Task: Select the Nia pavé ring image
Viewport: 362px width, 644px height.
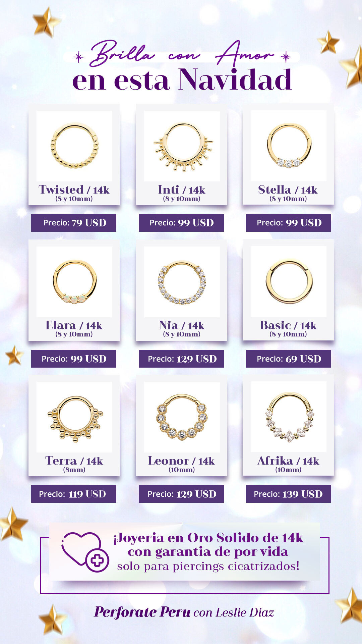Action: (x=182, y=282)
